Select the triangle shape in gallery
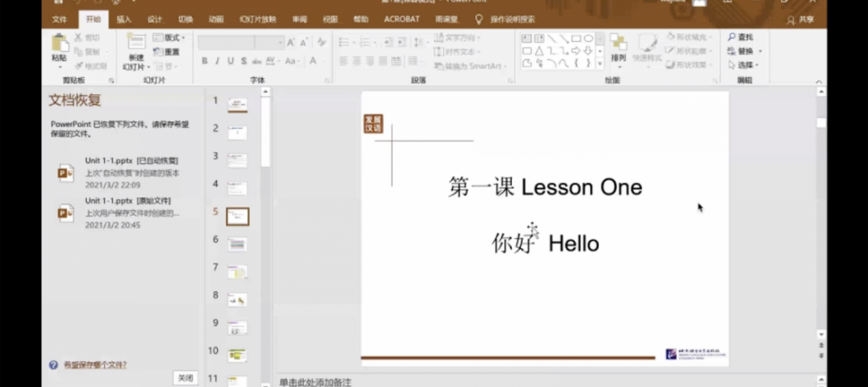 click(539, 51)
